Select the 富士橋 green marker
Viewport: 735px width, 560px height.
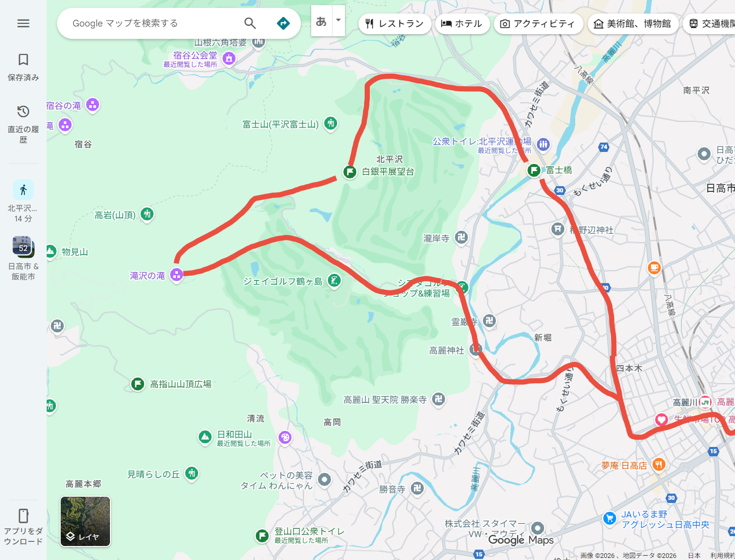(534, 170)
